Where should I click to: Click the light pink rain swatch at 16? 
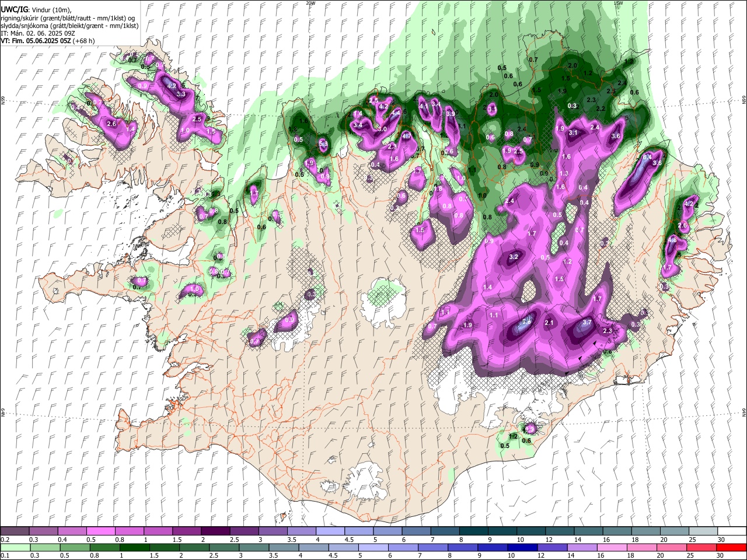[x=612, y=547]
